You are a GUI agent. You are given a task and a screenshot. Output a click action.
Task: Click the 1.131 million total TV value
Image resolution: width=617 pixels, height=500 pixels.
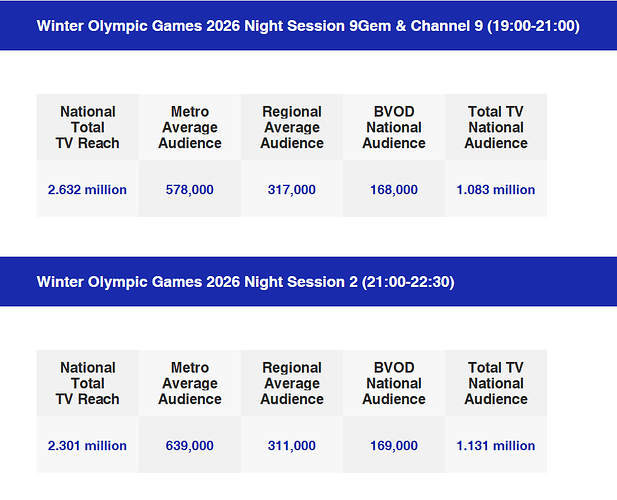[496, 445]
